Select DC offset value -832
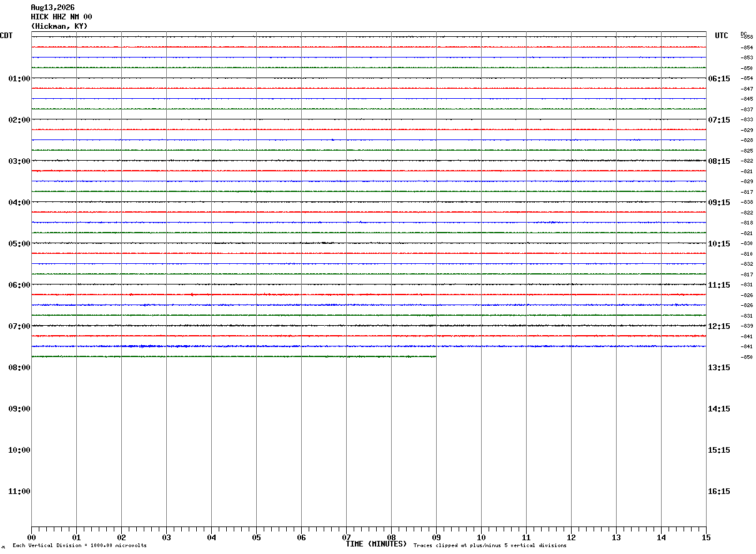Image resolution: width=756 pixels, height=554 pixels. click(x=747, y=264)
